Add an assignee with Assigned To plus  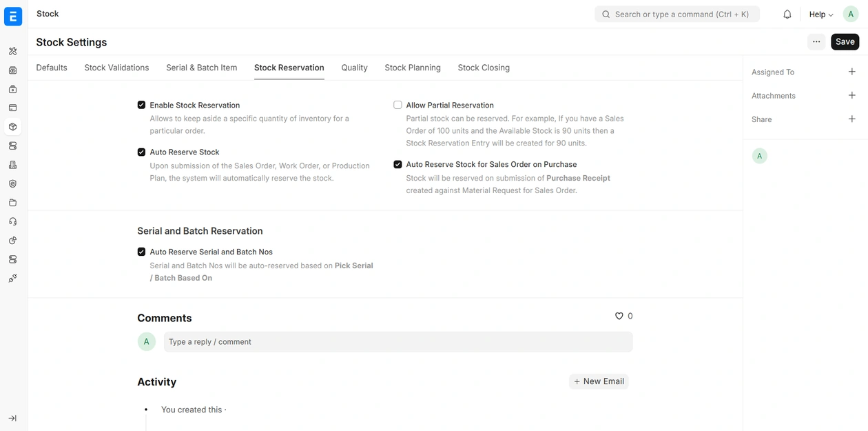coord(851,72)
